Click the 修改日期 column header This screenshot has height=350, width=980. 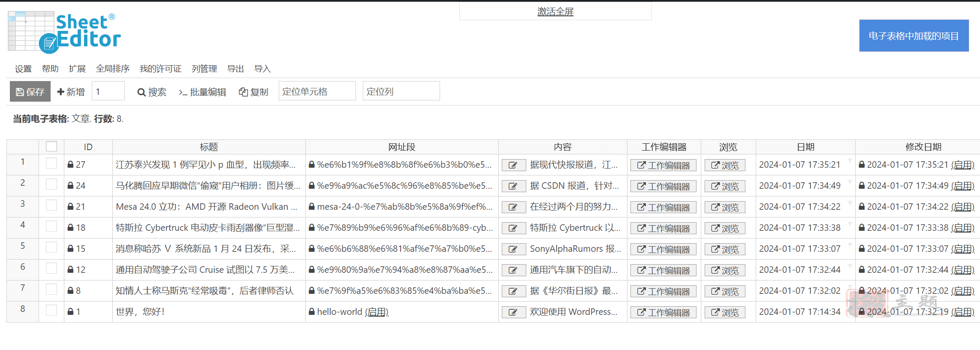(923, 147)
